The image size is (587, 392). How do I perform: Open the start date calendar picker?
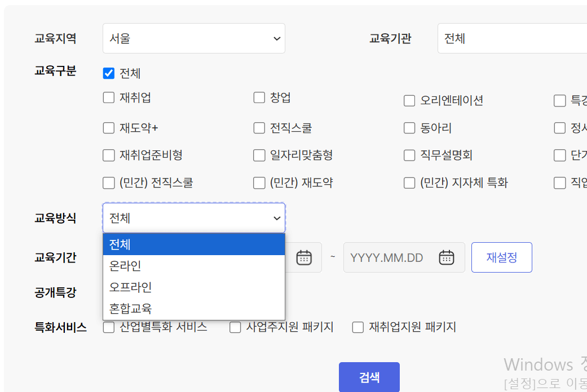pos(305,257)
